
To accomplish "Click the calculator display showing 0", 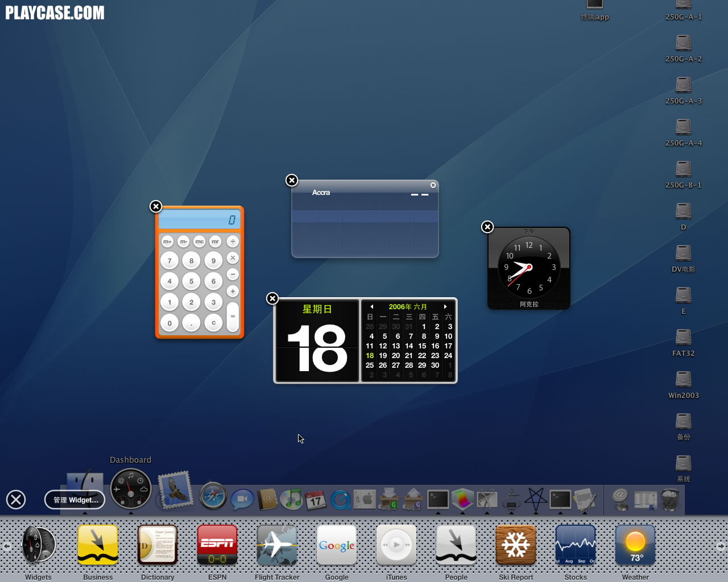I will pyautogui.click(x=200, y=220).
